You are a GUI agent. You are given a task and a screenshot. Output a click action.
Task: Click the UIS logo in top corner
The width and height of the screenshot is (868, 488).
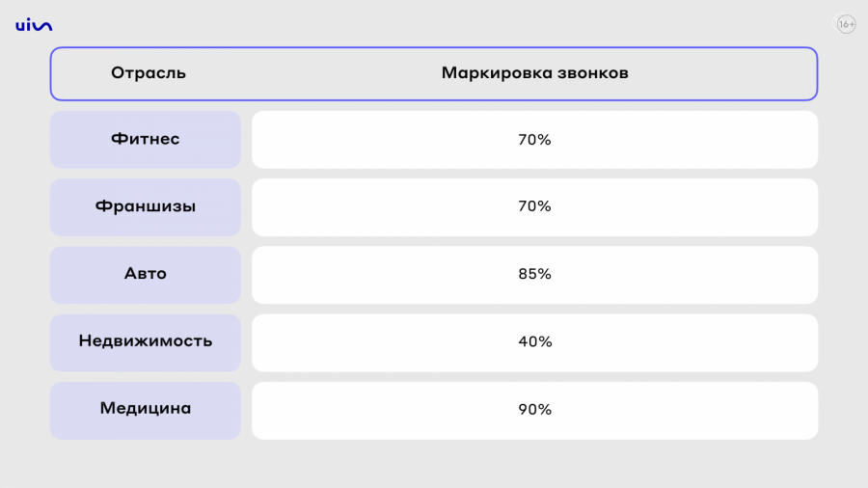pos(34,25)
